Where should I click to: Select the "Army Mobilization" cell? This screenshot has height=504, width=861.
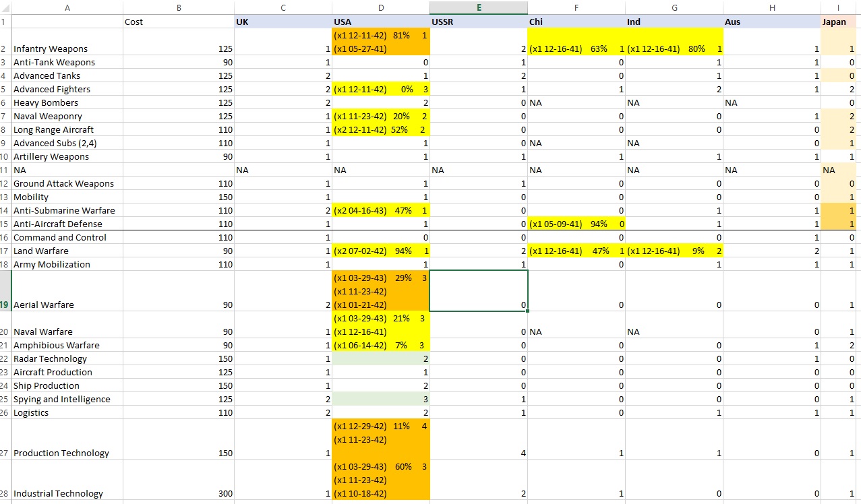tap(67, 264)
